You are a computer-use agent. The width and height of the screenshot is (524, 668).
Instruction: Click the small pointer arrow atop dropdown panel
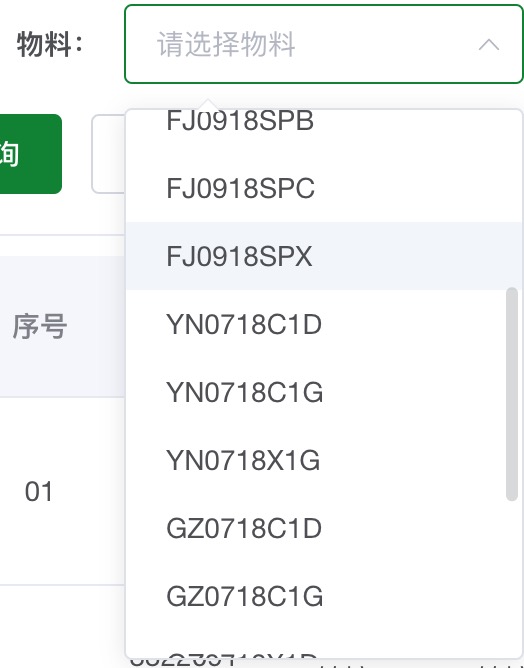[207, 104]
